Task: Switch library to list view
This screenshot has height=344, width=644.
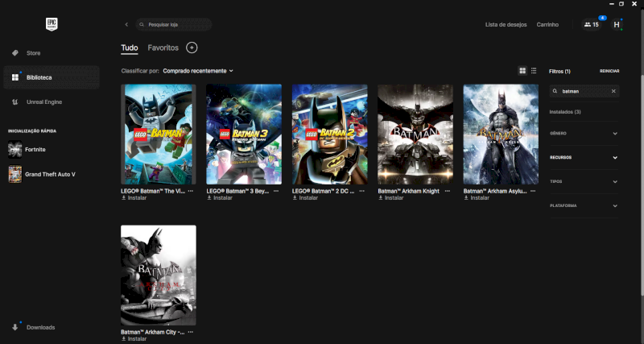Action: [x=534, y=71]
